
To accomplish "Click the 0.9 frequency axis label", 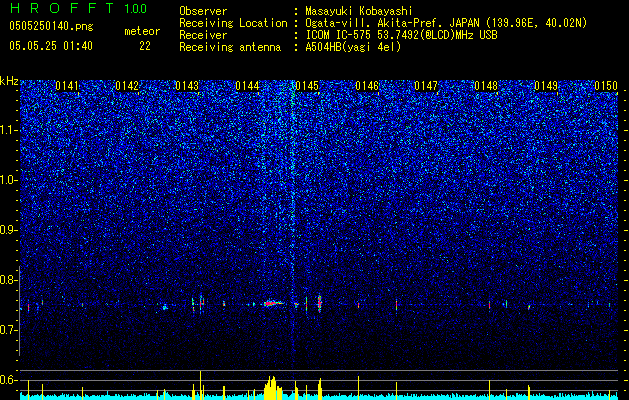I will click(9, 230).
